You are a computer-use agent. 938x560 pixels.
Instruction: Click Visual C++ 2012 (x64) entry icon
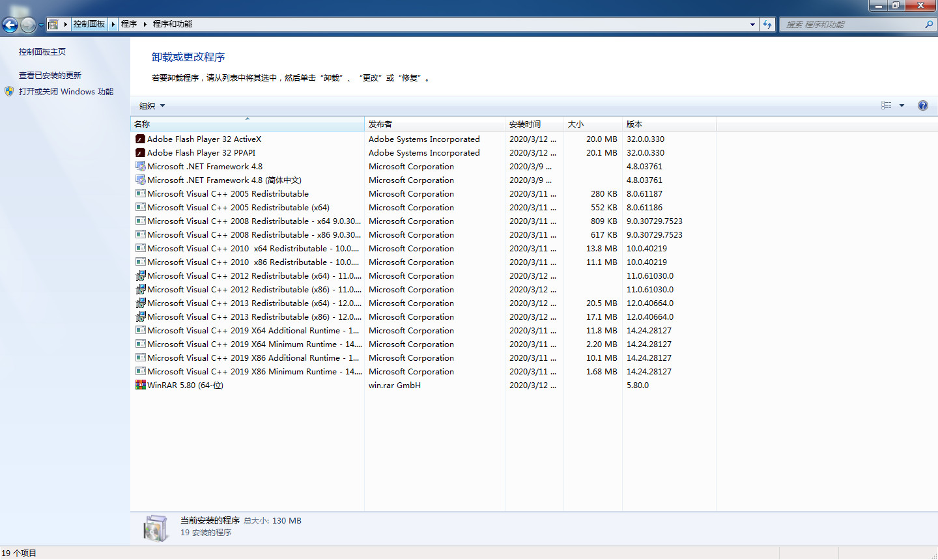click(x=140, y=275)
